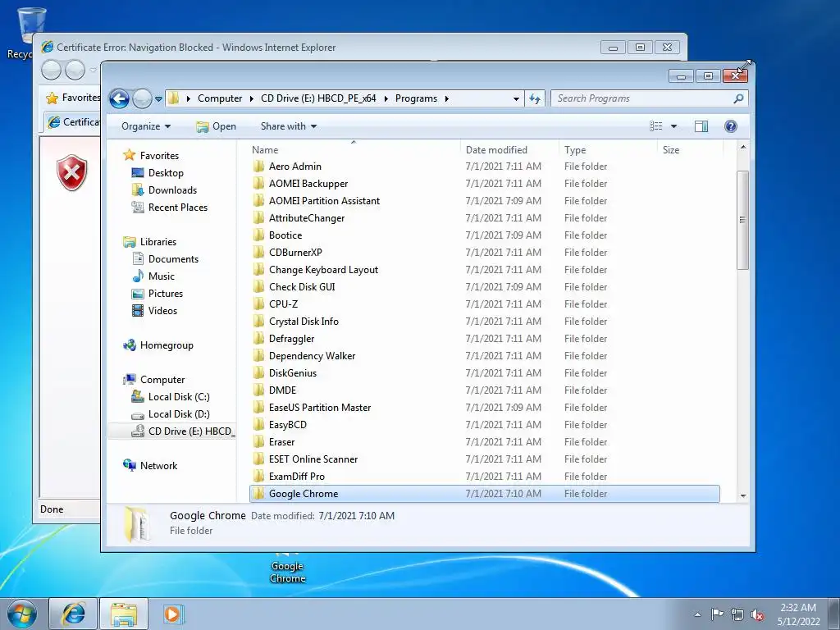The image size is (840, 630).
Task: Sort by Date modified column header
Action: click(496, 151)
